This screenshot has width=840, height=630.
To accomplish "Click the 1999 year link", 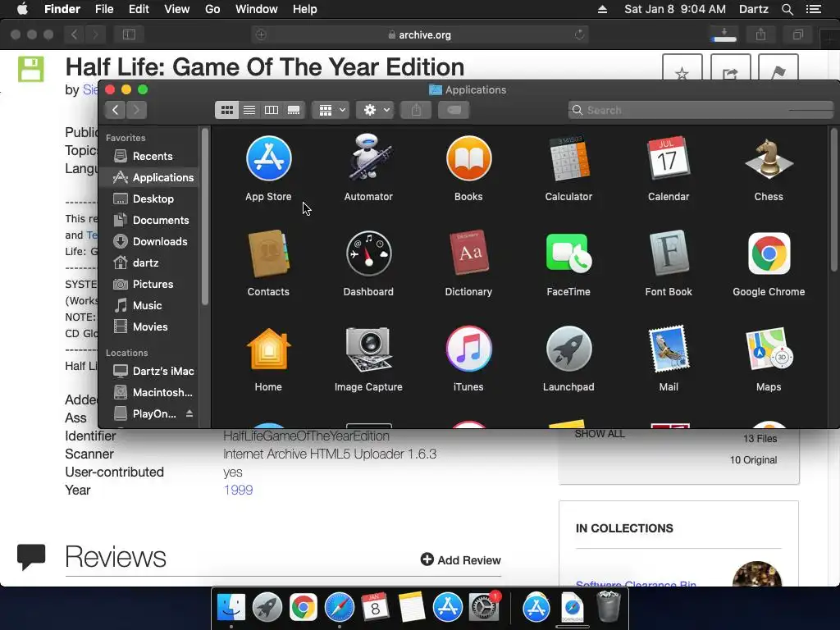I will (x=238, y=491).
